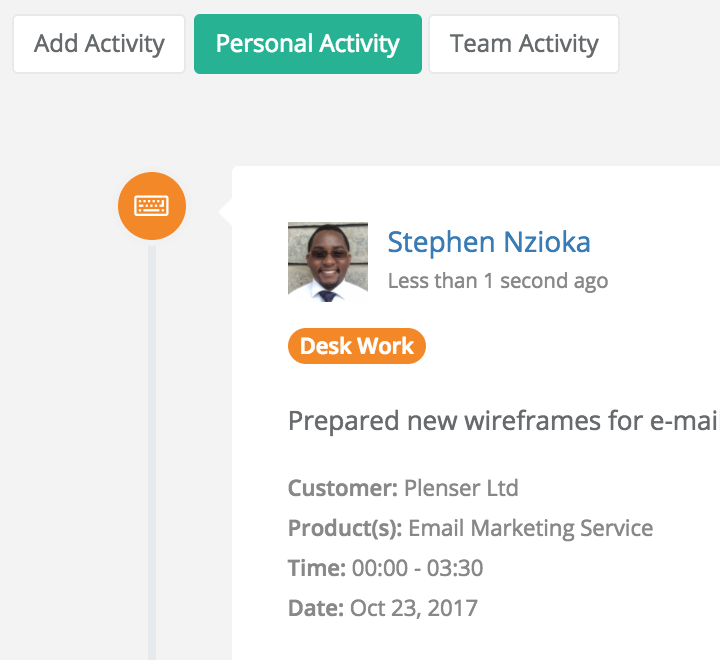The image size is (720, 660).
Task: Select the Email Marketing Service product
Action: click(x=531, y=528)
